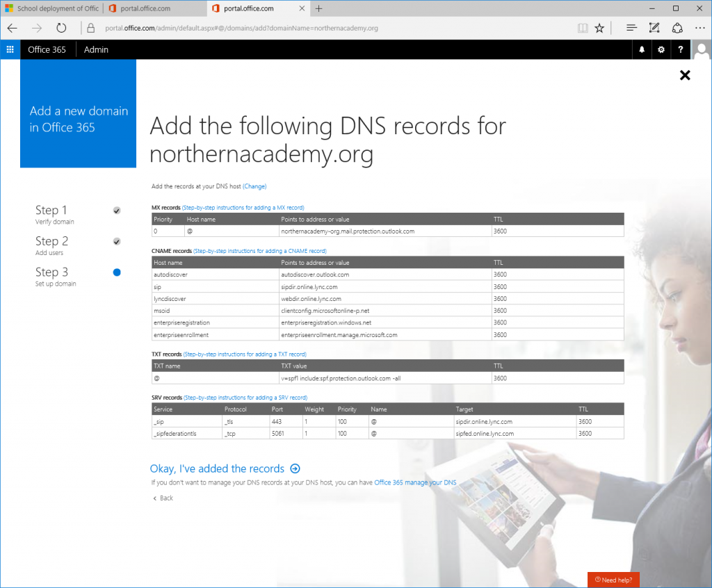The image size is (712, 588).
Task: Open the user profile avatar
Action: click(702, 49)
